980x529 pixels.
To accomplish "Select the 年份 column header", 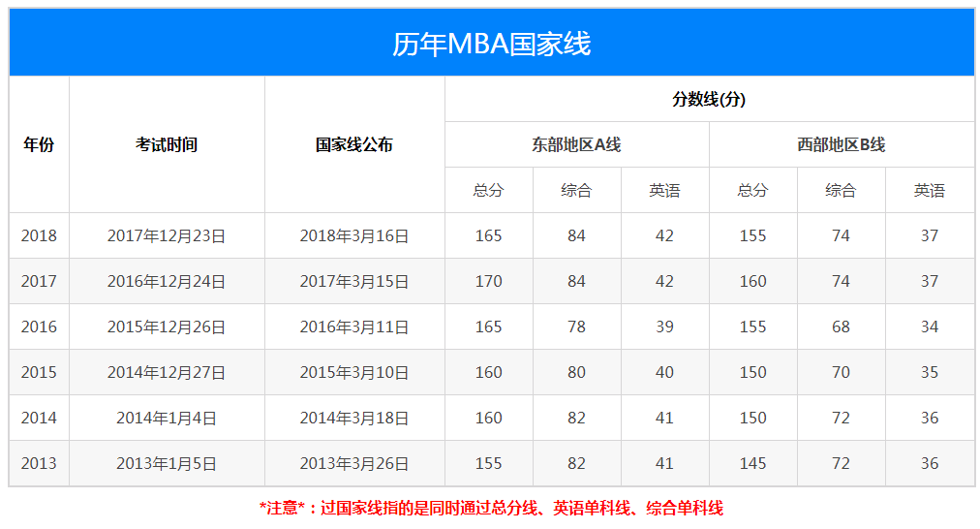I will pos(39,144).
